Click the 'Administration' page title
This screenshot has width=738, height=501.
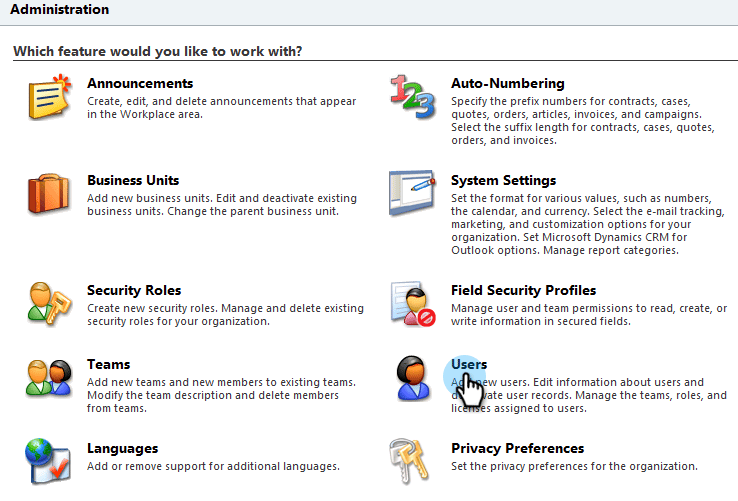coord(60,9)
